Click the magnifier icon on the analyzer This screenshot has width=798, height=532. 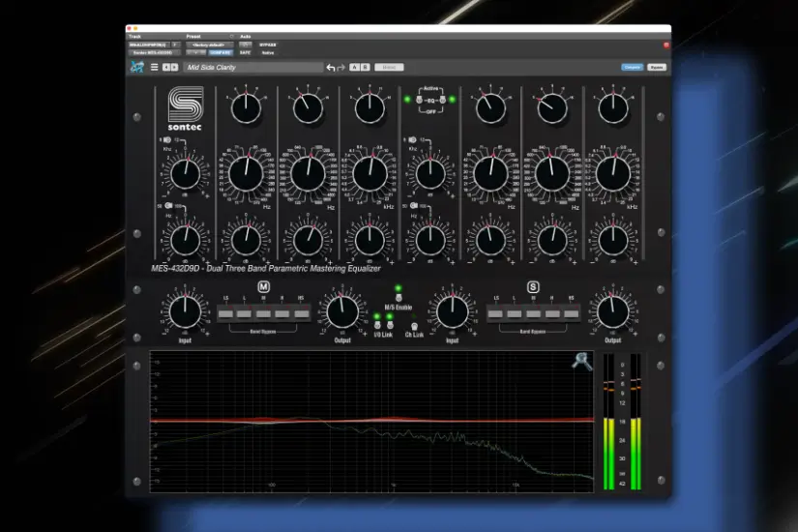(581, 361)
